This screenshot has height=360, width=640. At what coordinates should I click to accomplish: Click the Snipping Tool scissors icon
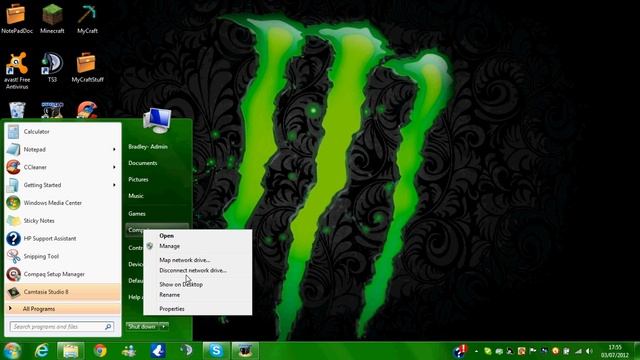(x=13, y=256)
